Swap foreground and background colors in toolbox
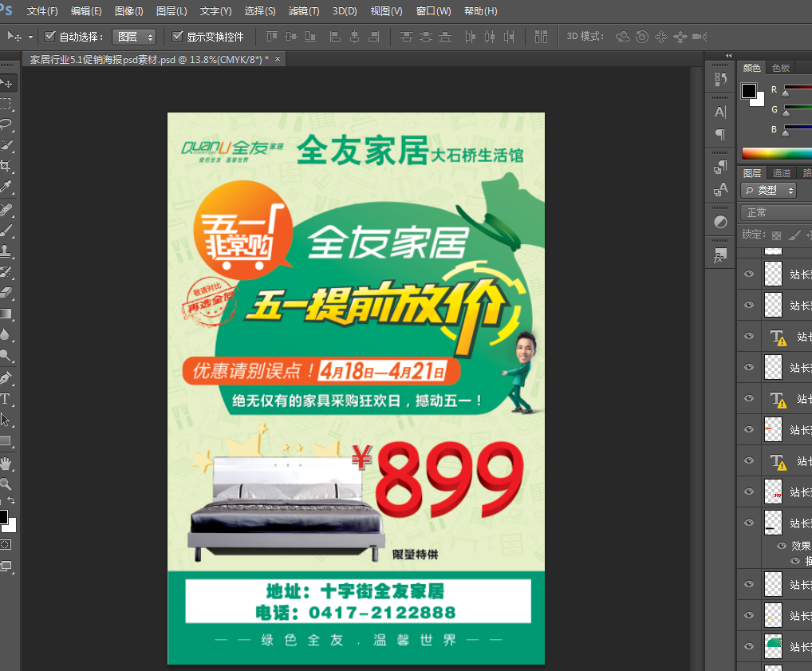The height and width of the screenshot is (671, 812). pos(11,500)
